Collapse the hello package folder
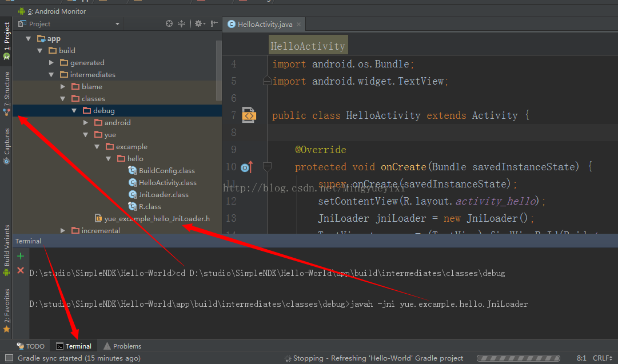Image resolution: width=618 pixels, height=364 pixels. 109,159
